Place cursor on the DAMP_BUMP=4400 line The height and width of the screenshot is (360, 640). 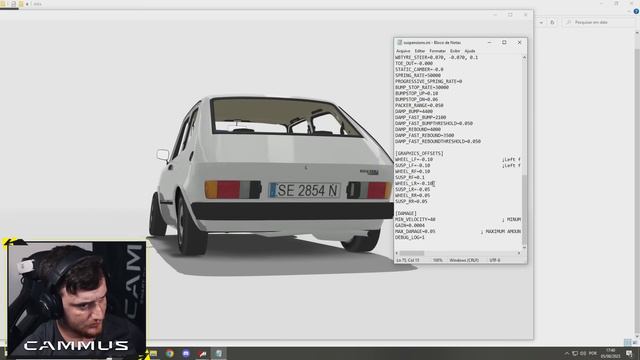pyautogui.click(x=413, y=111)
